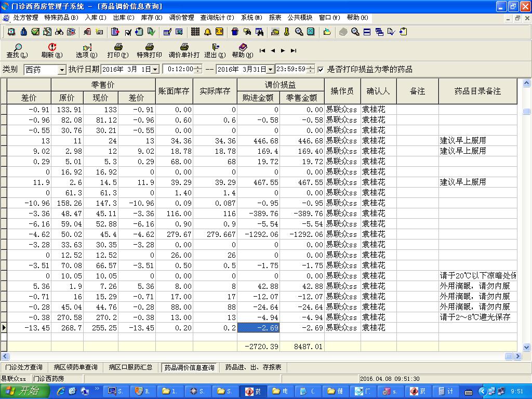This screenshot has height=399, width=532.
Task: Click the dotted grid toolbar icon
Action: pos(195,32)
